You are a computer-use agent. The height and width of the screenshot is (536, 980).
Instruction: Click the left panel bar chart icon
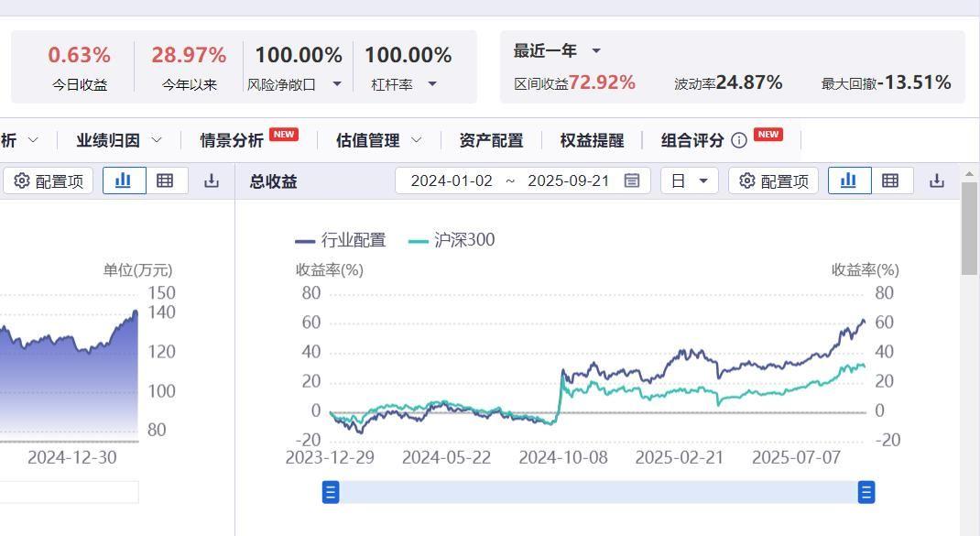123,180
